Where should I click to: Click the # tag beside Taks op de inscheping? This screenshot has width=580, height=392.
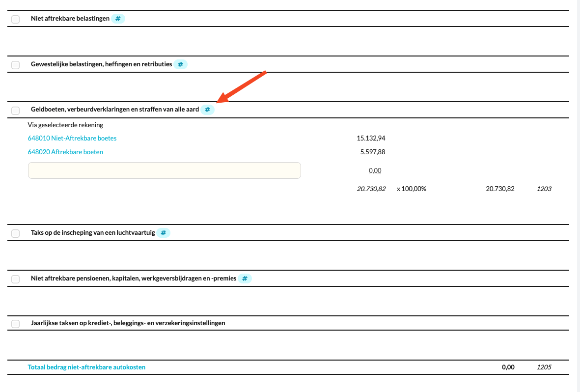point(163,233)
